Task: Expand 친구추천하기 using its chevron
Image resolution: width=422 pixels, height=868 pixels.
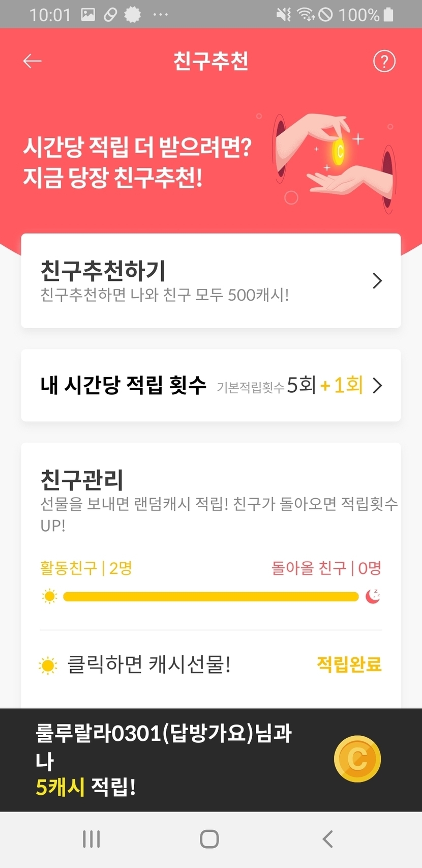Action: click(377, 281)
